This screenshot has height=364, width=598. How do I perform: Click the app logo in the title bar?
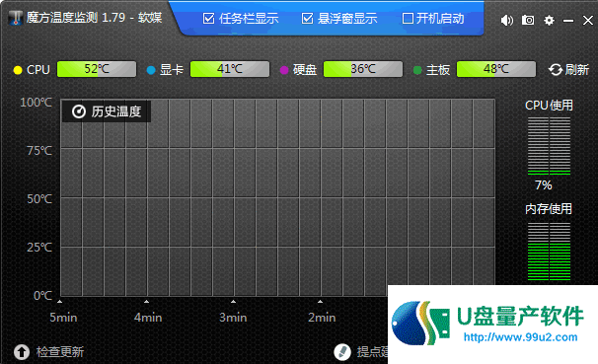pyautogui.click(x=16, y=18)
